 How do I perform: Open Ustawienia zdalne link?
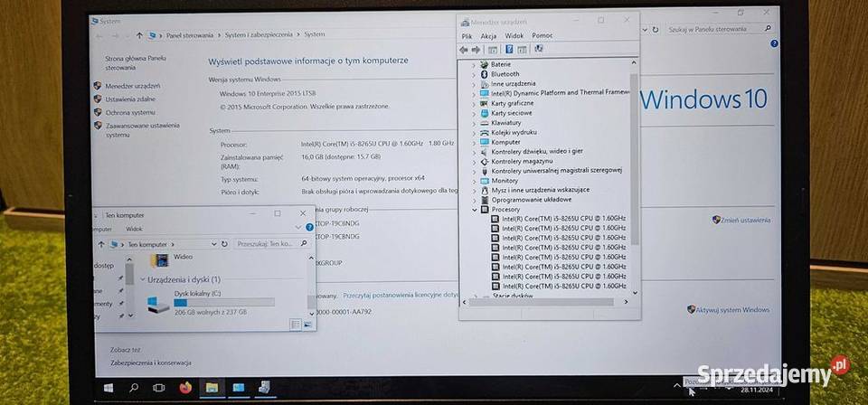130,99
